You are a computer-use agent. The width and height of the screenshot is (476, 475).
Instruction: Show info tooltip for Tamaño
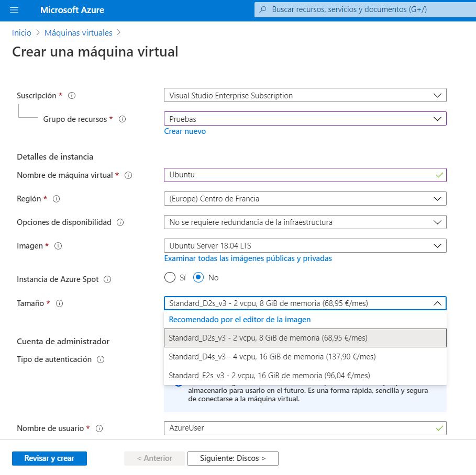60,303
